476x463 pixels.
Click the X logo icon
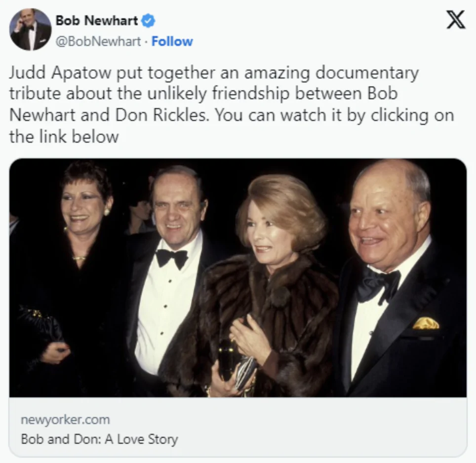[455, 19]
